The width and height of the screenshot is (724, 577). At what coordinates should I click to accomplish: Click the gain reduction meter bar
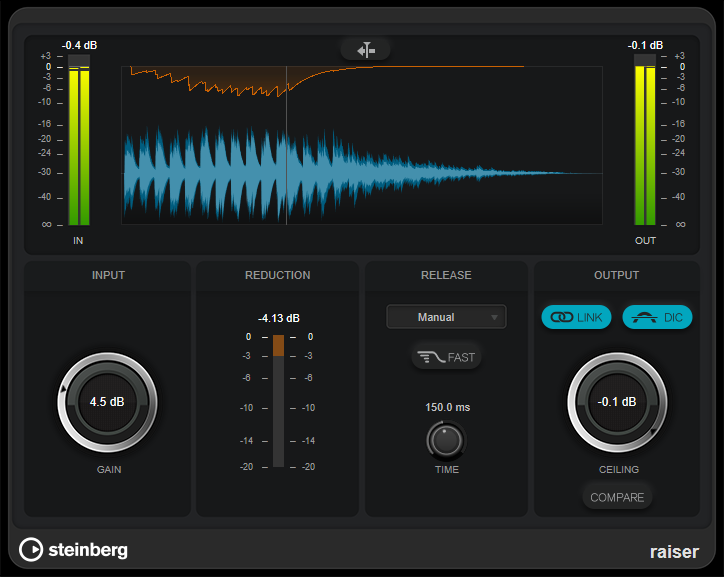click(x=277, y=400)
